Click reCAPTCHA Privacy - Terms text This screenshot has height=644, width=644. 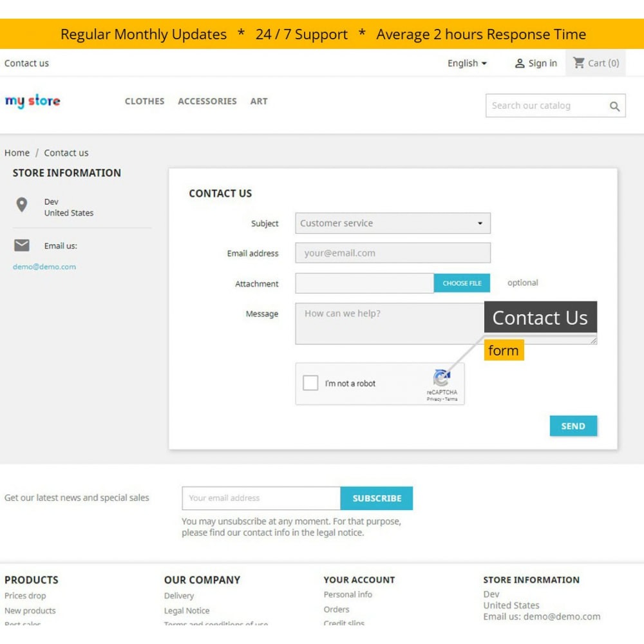[442, 399]
